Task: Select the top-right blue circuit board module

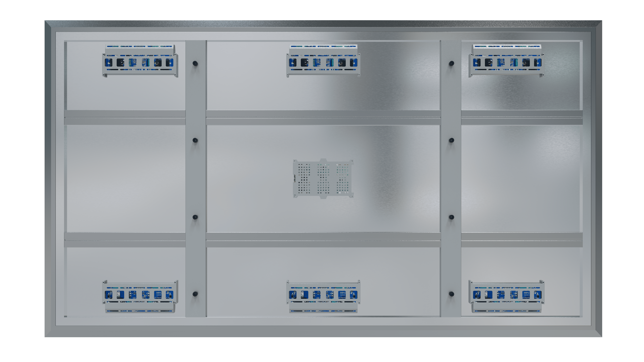Action: point(506,61)
